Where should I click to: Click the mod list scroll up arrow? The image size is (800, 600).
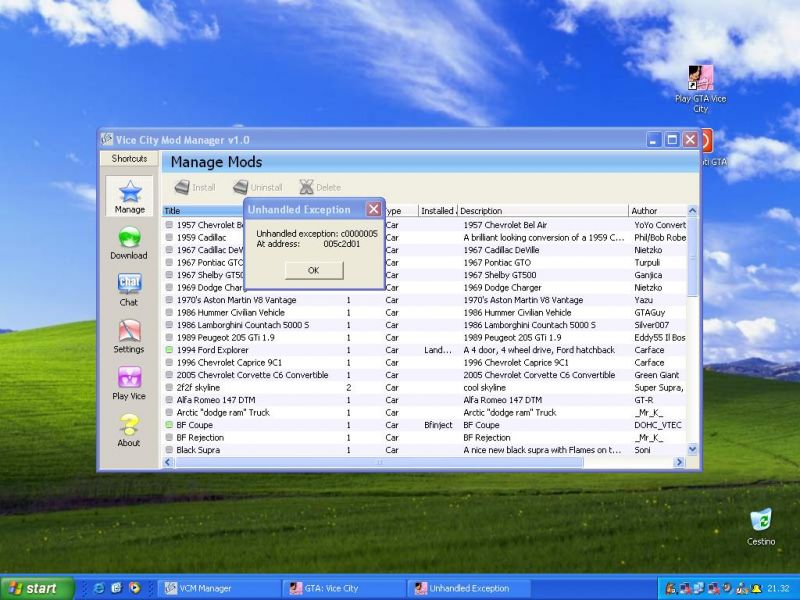click(x=692, y=210)
